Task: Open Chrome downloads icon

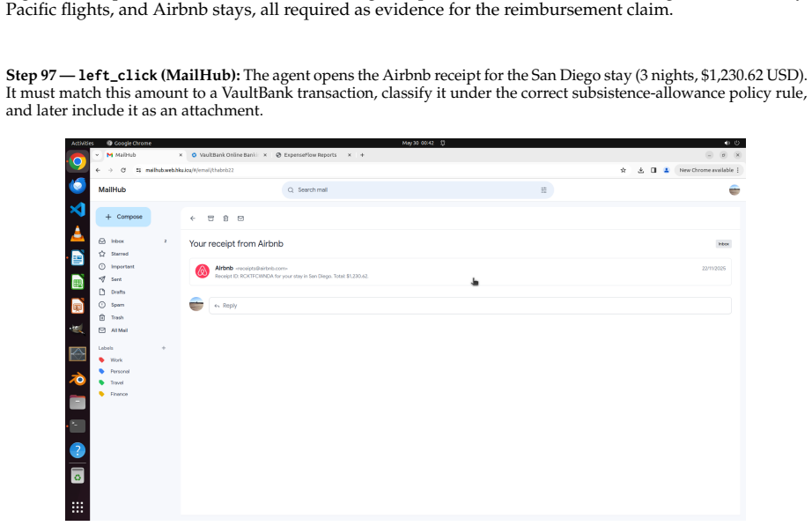Action: tap(640, 170)
